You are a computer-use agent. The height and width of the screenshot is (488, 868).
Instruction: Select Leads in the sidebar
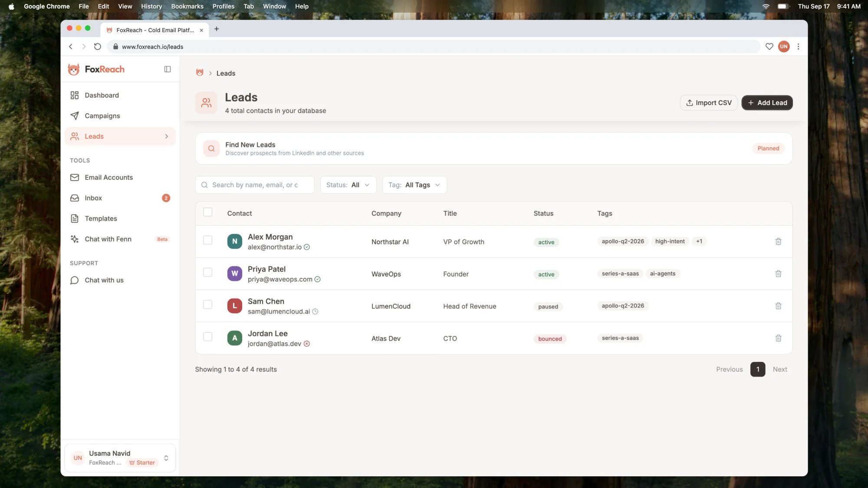click(120, 137)
